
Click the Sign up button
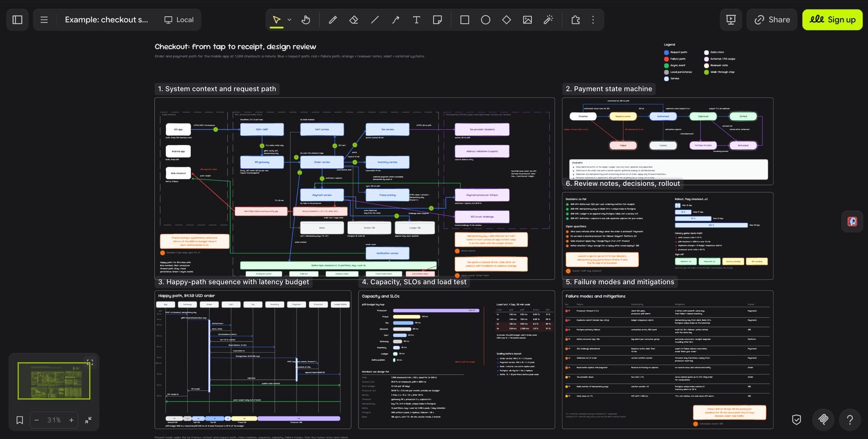(832, 20)
